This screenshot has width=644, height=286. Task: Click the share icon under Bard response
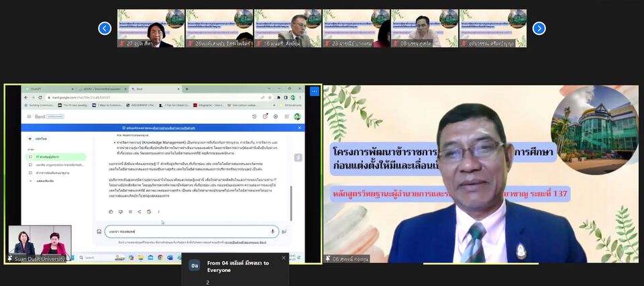pos(139,211)
